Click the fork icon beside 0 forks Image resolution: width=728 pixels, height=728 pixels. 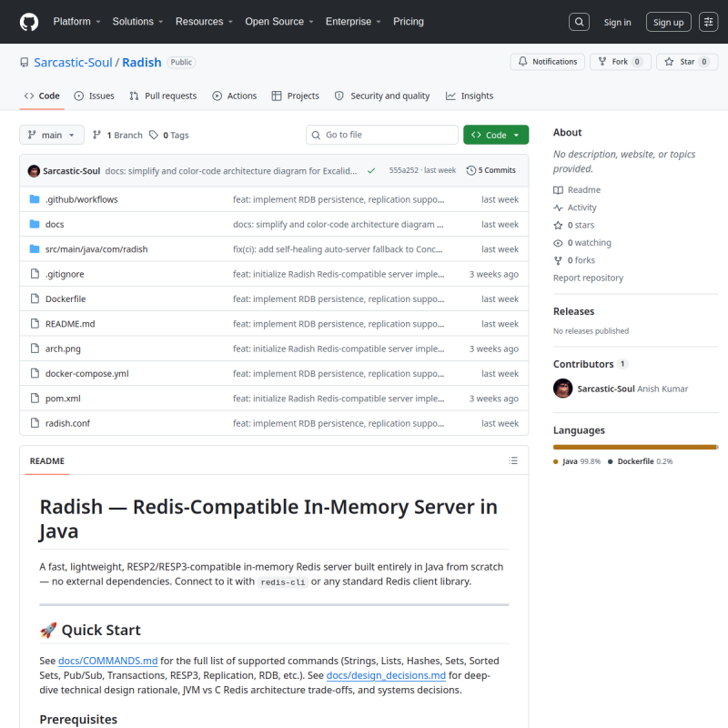558,260
